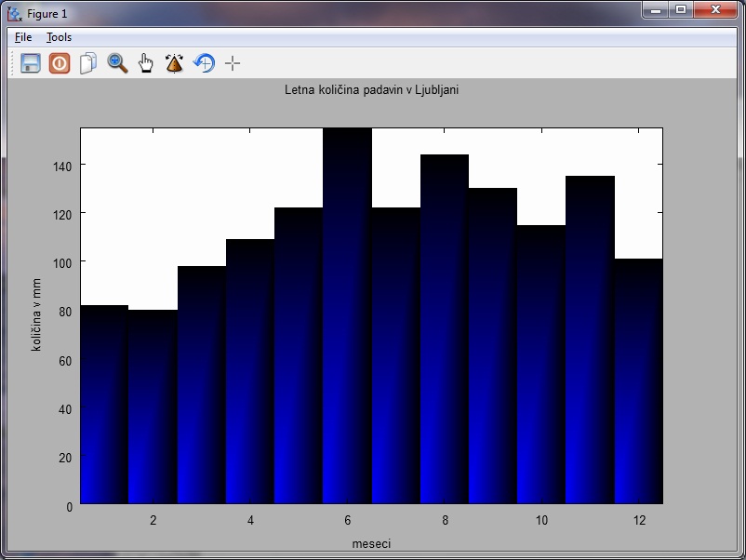Click the y-axis label 'količina v mm'
The height and width of the screenshot is (560, 746).
pyautogui.click(x=37, y=315)
